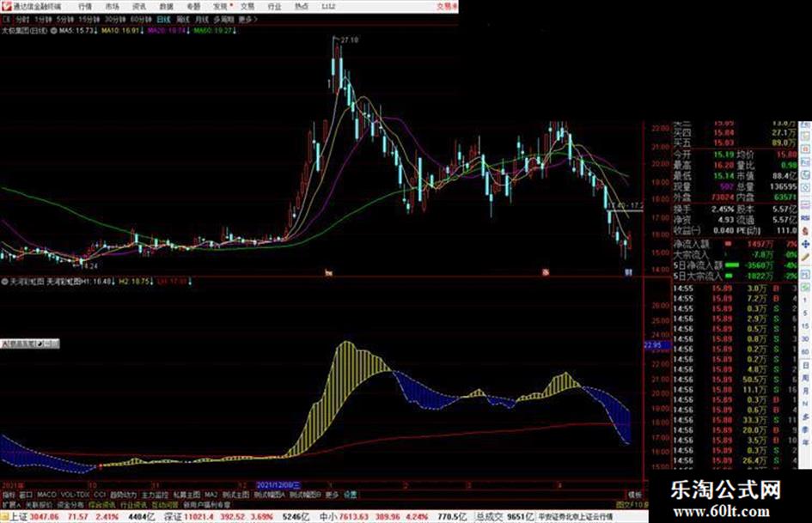Open the 市场 menu

(x=112, y=7)
